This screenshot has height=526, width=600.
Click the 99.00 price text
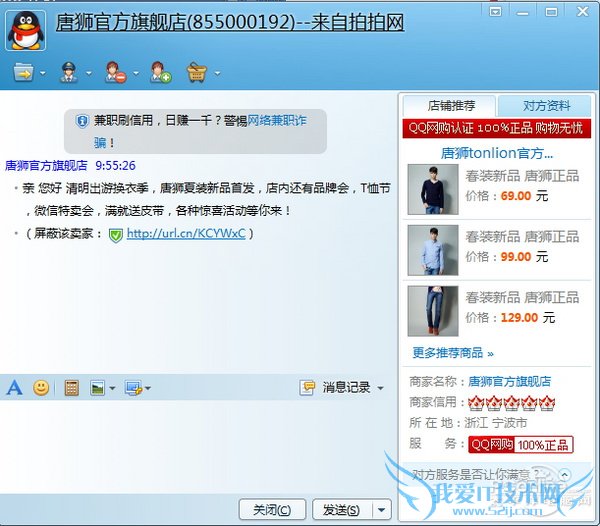pos(516,257)
